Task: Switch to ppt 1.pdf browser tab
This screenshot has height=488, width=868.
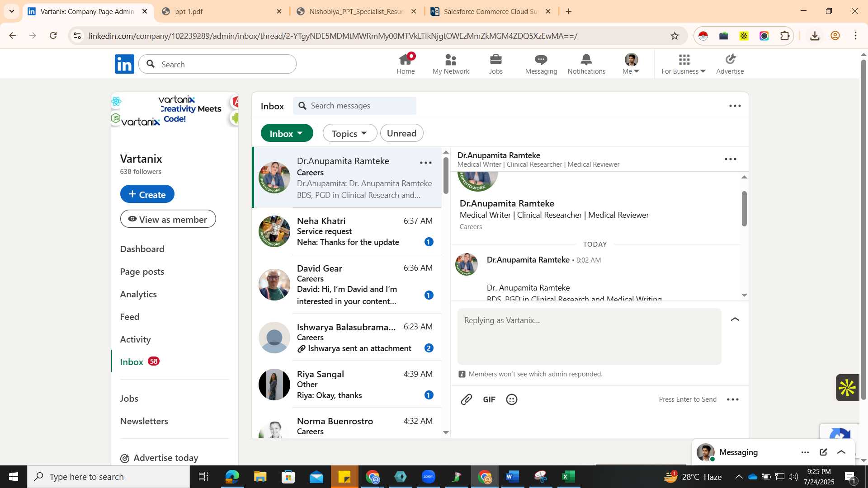Action: point(222,11)
